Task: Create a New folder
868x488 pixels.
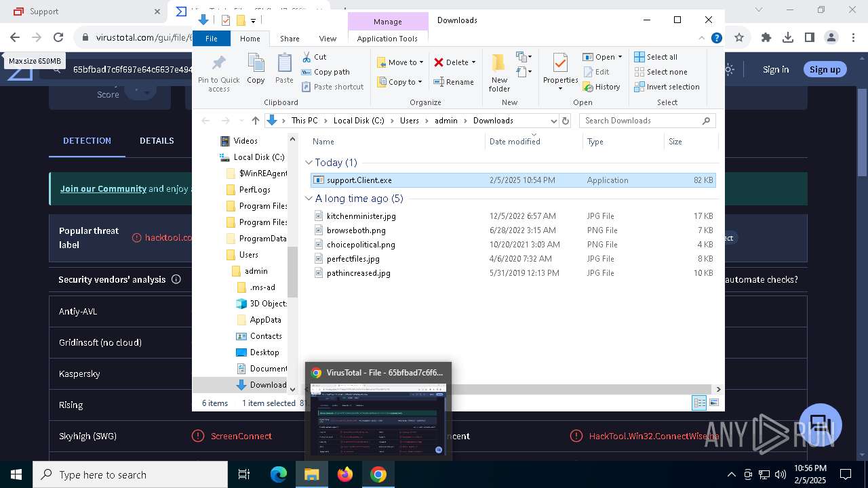Action: coord(499,73)
